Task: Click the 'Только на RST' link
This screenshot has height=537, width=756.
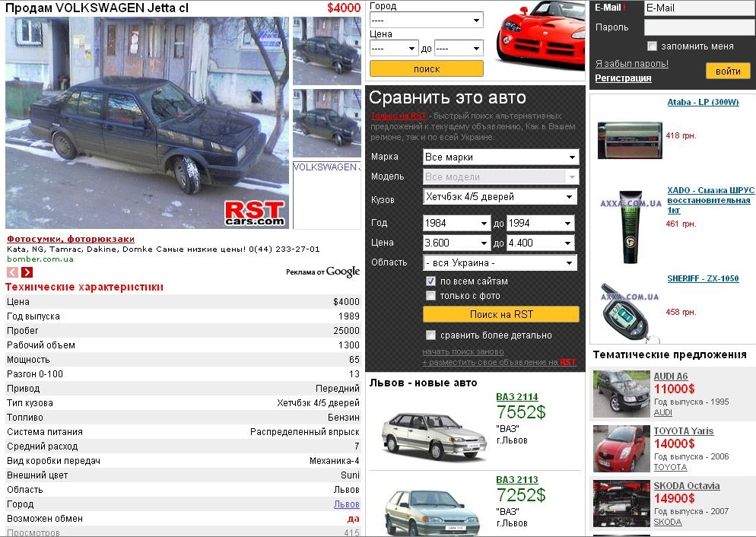Action: (x=399, y=116)
